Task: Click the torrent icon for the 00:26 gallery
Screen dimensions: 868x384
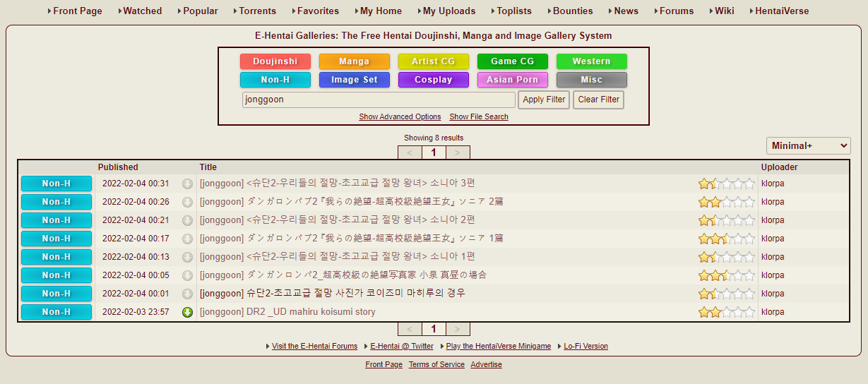Action: (x=187, y=203)
